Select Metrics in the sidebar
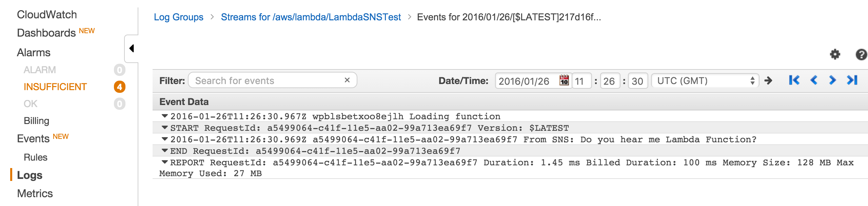 pyautogui.click(x=36, y=193)
